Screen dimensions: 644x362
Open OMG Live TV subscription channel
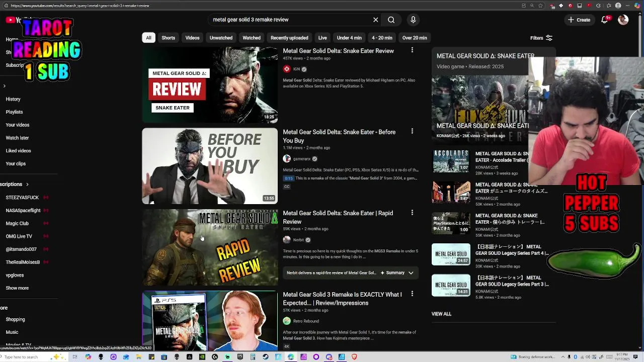point(19,236)
